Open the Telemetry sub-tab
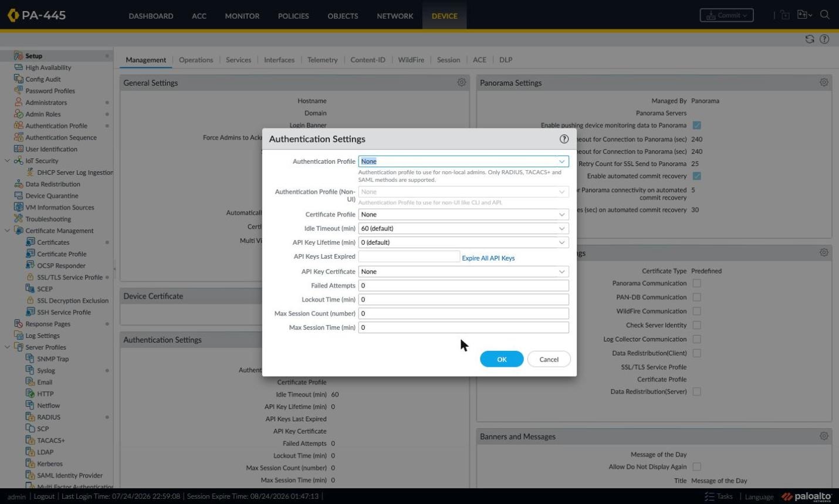This screenshot has height=504, width=839. (322, 60)
